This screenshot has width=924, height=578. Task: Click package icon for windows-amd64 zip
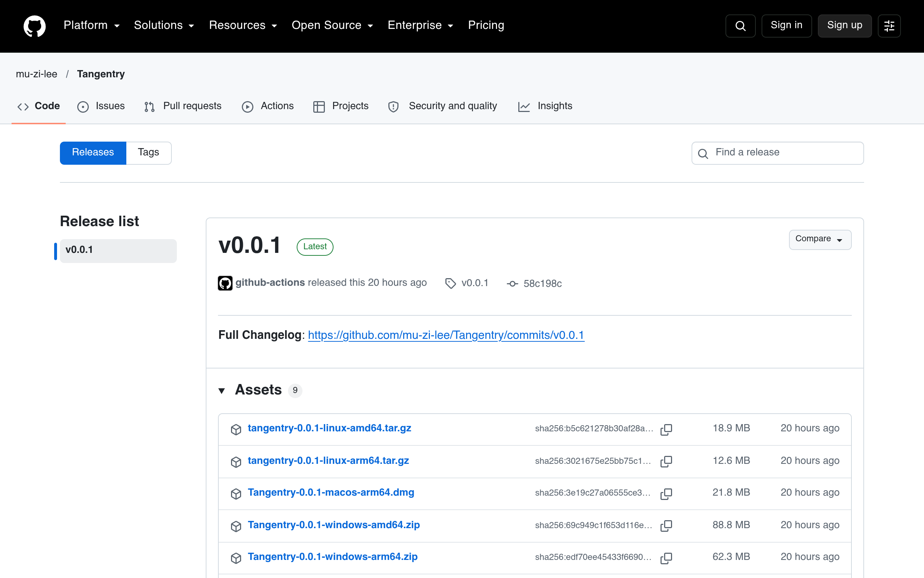tap(236, 526)
